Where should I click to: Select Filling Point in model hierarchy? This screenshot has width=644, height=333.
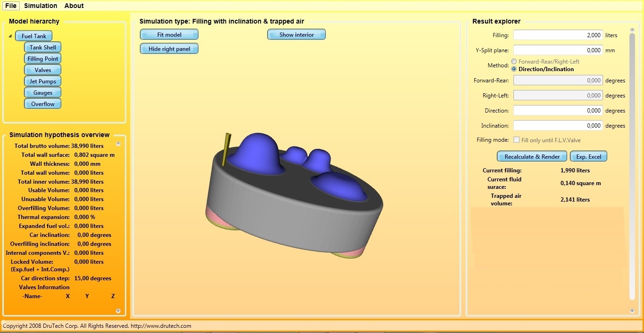(42, 59)
